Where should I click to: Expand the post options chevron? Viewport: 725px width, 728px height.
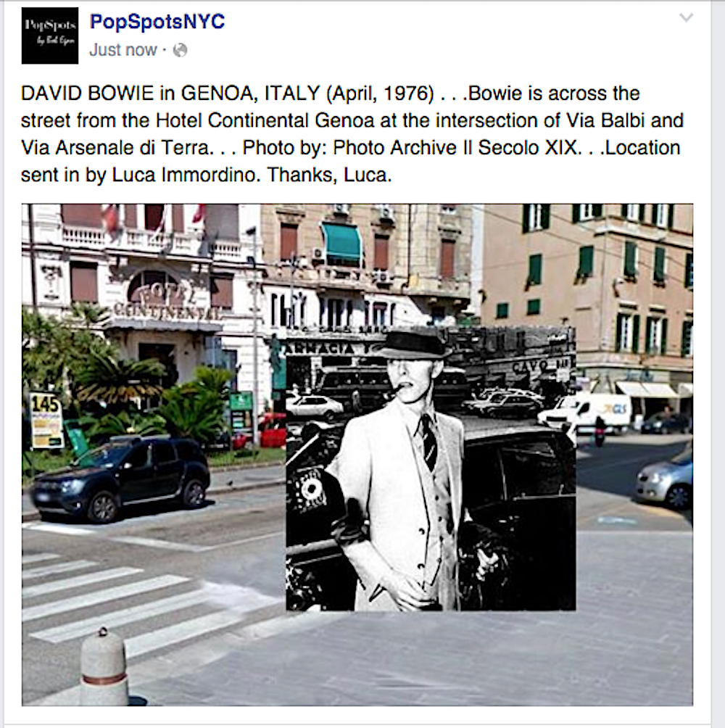686,17
